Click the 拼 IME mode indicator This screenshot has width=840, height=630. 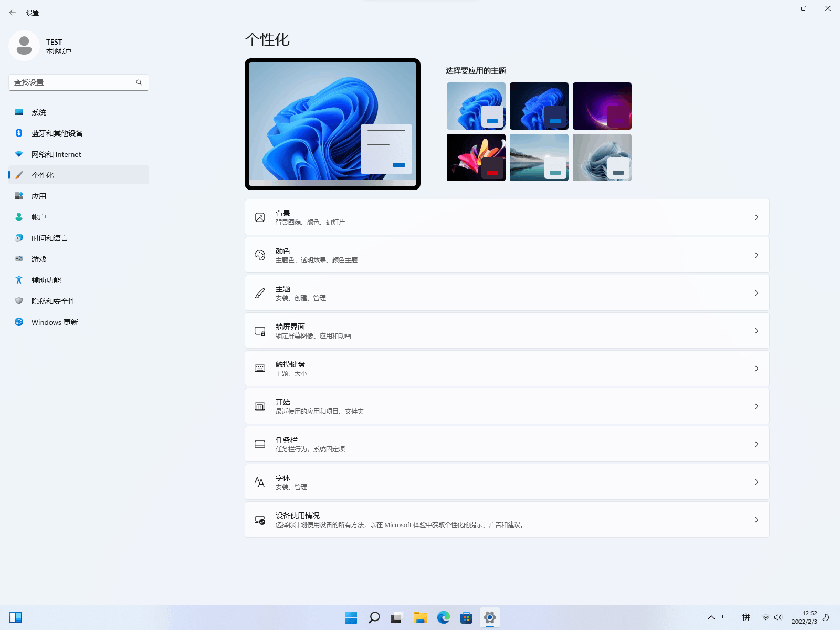tap(746, 617)
